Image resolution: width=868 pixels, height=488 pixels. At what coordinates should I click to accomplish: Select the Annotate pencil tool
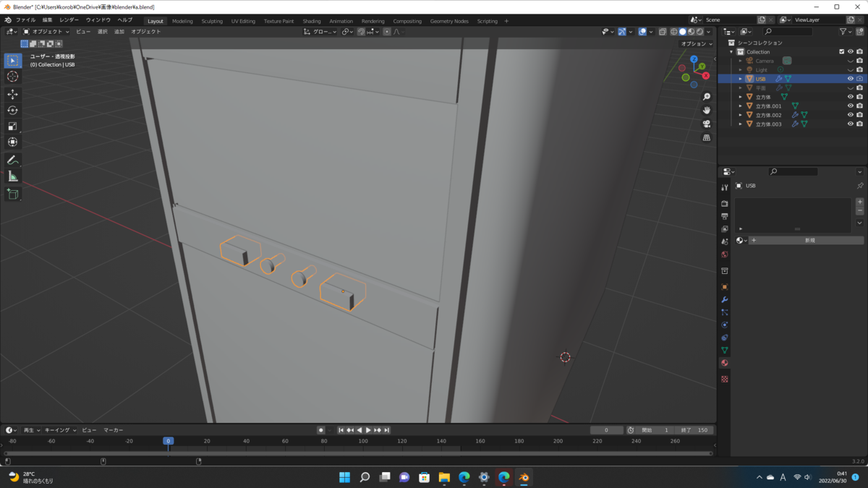12,160
